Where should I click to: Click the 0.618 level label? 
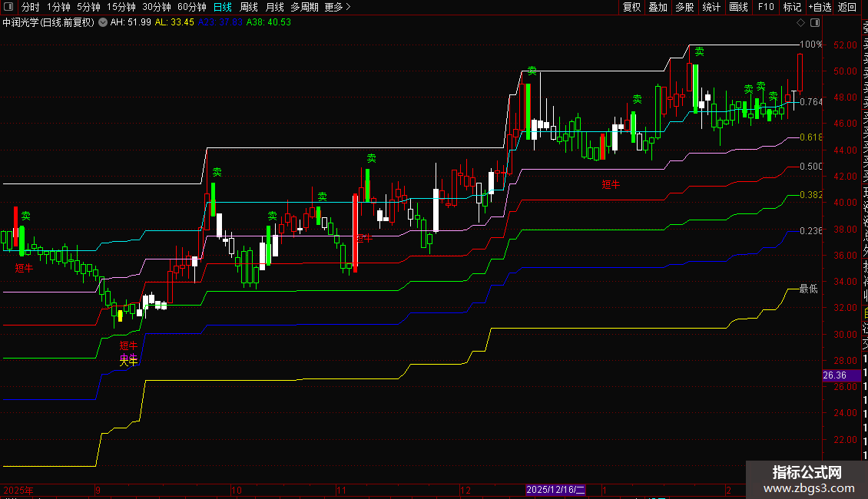point(811,137)
